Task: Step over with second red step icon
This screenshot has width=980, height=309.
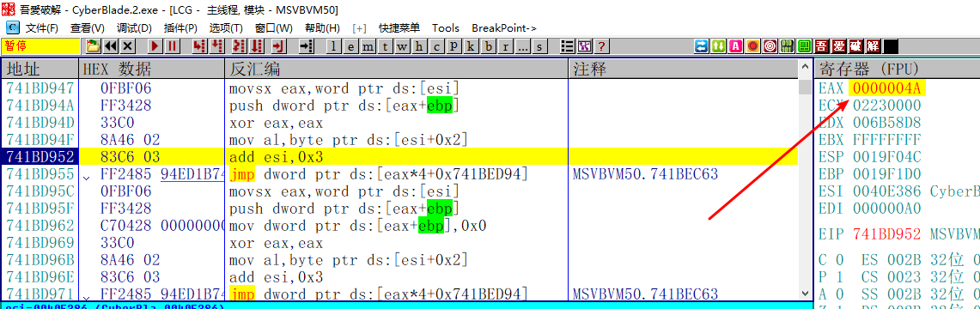Action: (217, 45)
